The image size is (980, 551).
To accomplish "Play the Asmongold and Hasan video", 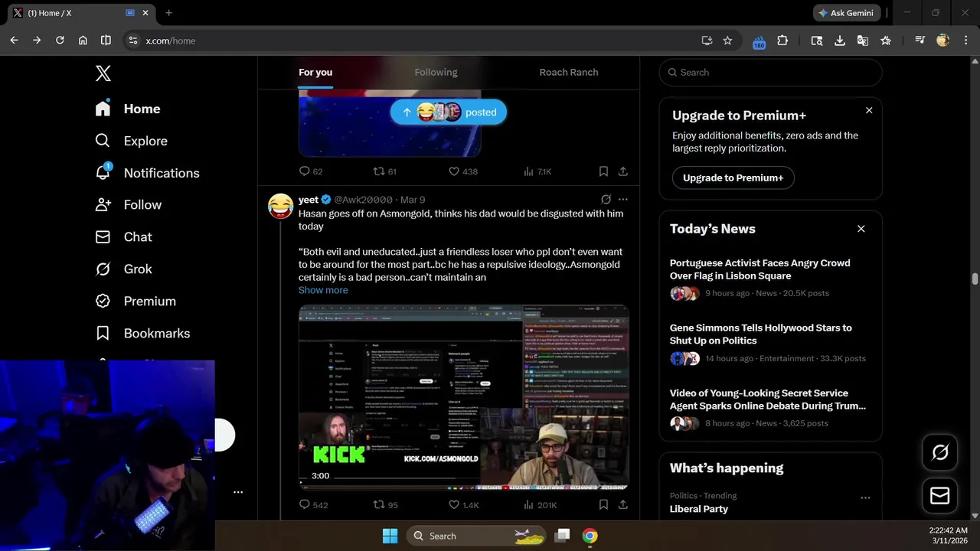I will (463, 397).
